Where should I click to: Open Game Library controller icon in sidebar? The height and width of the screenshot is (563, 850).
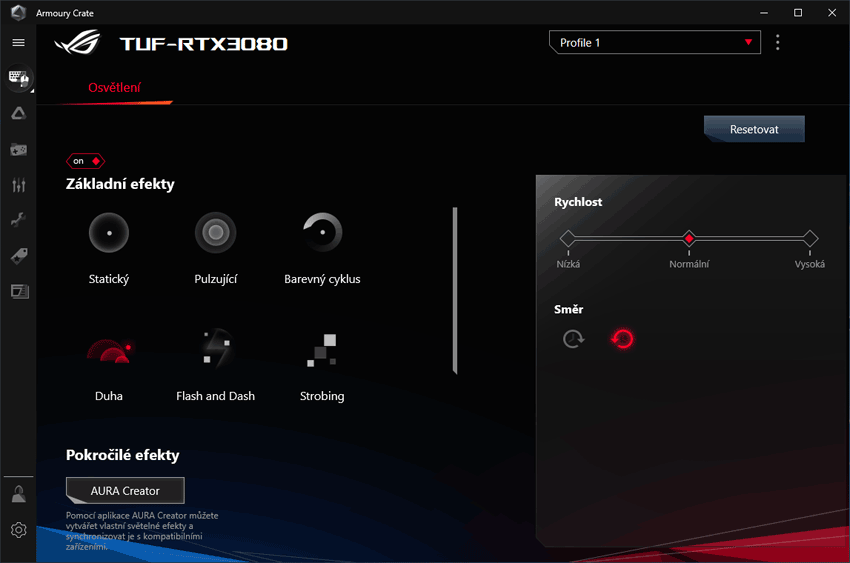click(x=18, y=150)
